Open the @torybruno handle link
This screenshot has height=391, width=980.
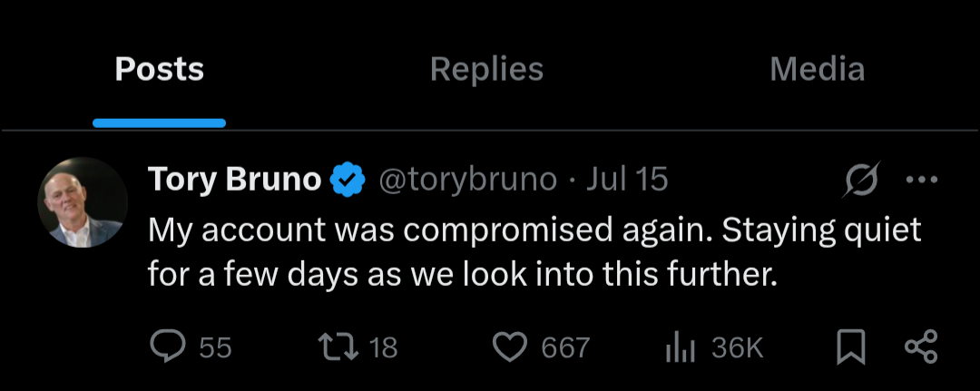466,180
